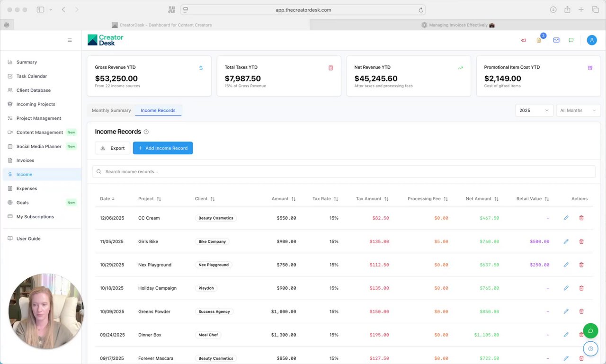Open Safari share button

pyautogui.click(x=567, y=10)
